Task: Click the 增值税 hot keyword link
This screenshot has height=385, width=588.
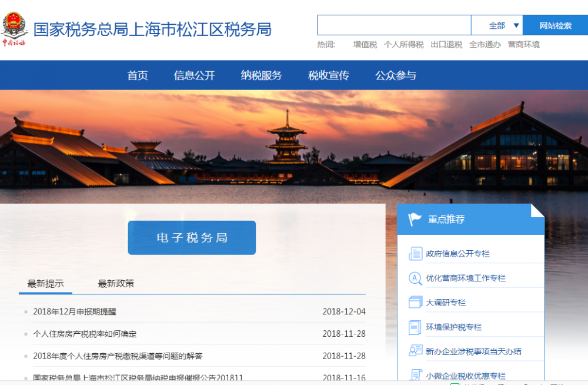Action: tap(365, 44)
